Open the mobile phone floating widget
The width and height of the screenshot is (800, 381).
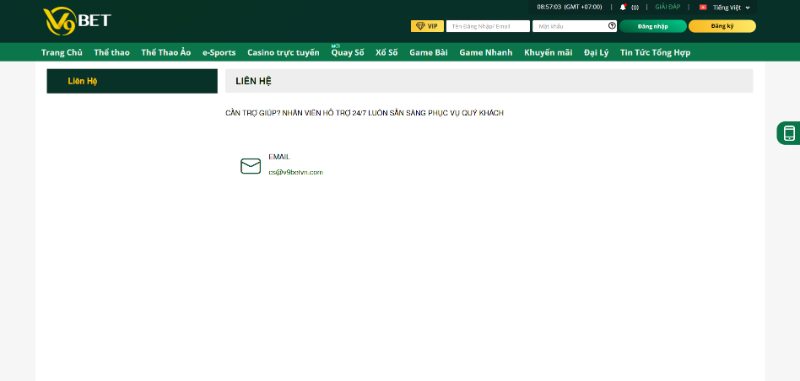coord(789,133)
